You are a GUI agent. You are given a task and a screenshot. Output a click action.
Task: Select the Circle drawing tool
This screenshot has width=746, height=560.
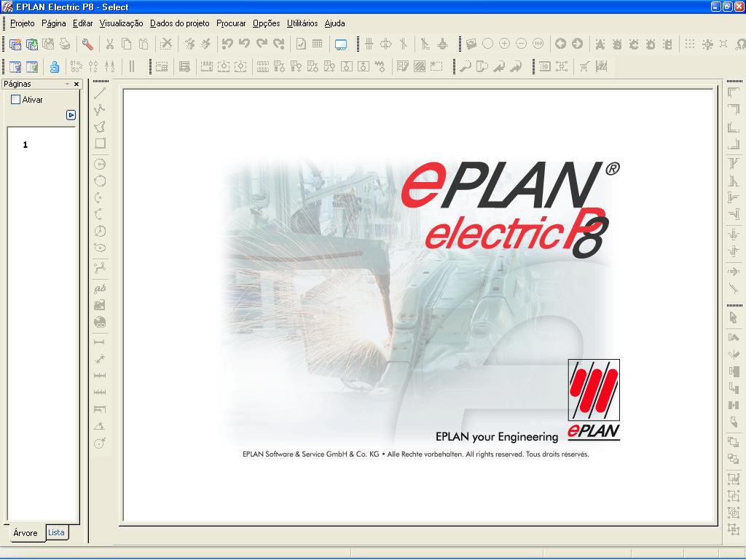[99, 165]
